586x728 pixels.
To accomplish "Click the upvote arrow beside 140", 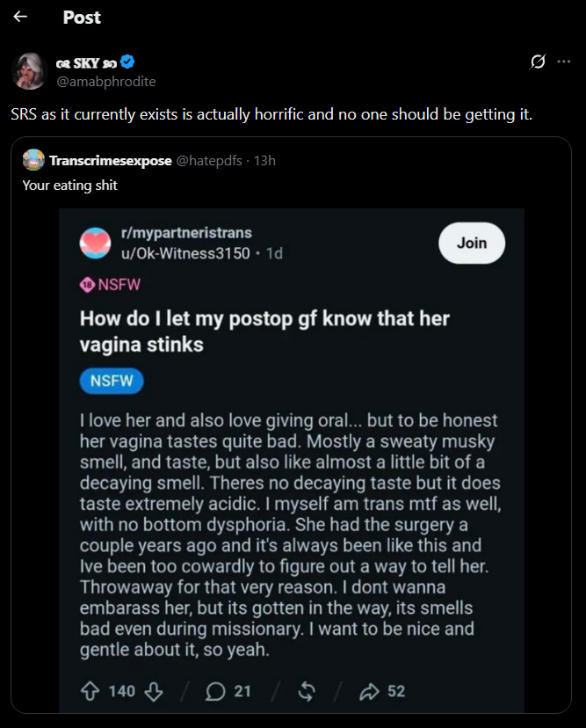I will pyautogui.click(x=90, y=691).
